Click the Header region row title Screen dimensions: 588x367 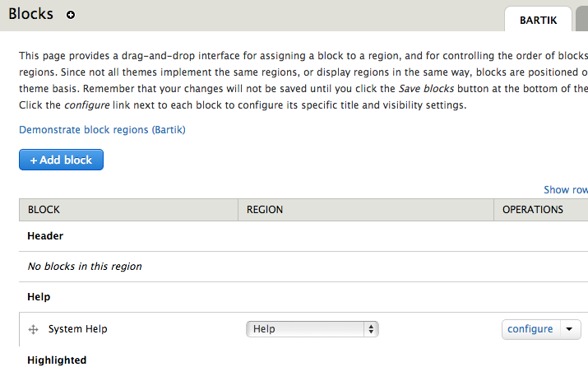[45, 236]
